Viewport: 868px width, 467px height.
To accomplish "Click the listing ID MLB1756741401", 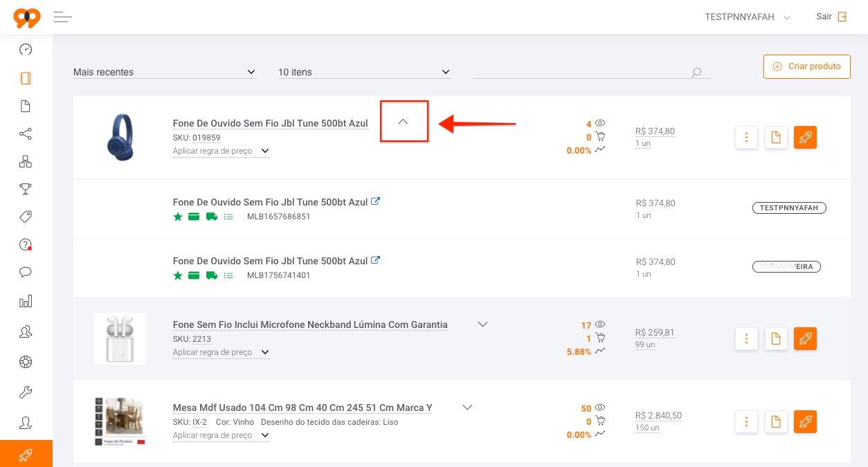I will tap(278, 275).
